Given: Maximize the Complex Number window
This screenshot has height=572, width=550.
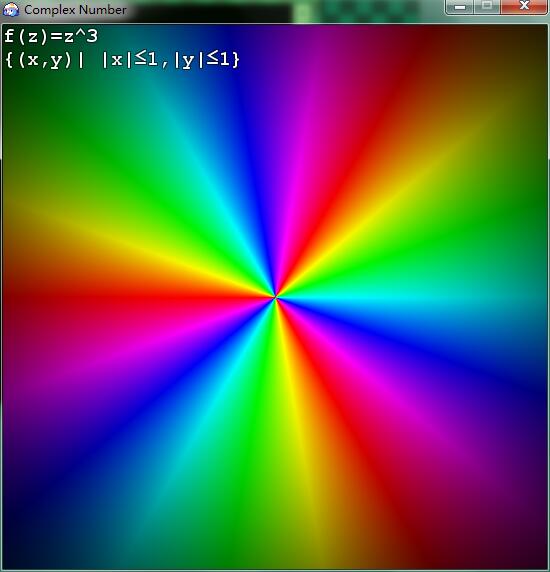Looking at the screenshot, I should [x=487, y=7].
